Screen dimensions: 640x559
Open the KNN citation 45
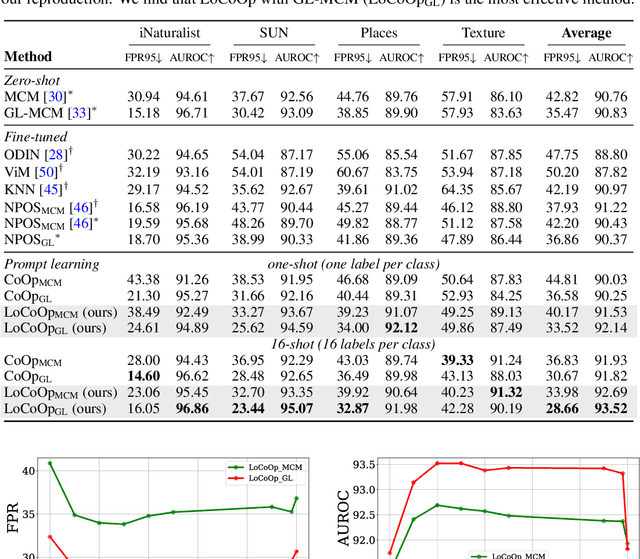point(50,188)
